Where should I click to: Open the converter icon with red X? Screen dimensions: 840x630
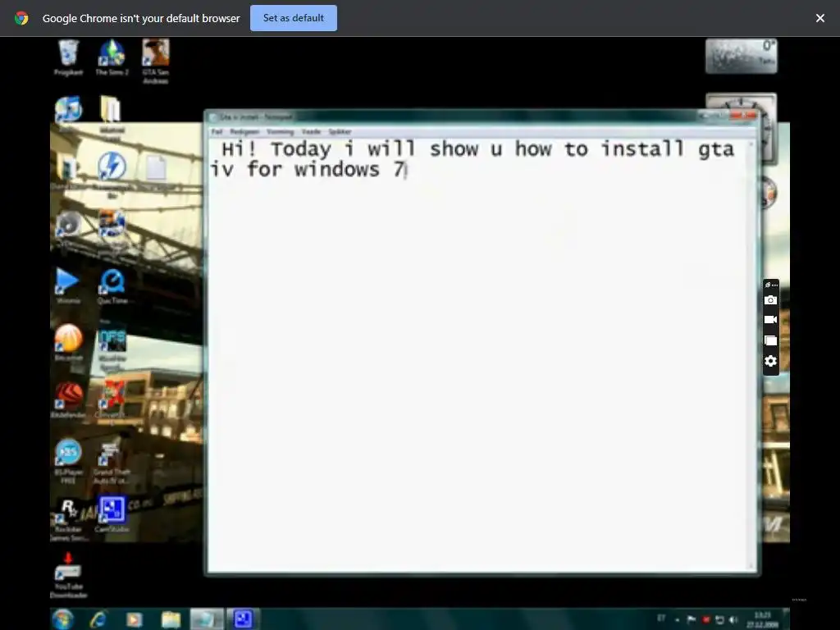112,399
